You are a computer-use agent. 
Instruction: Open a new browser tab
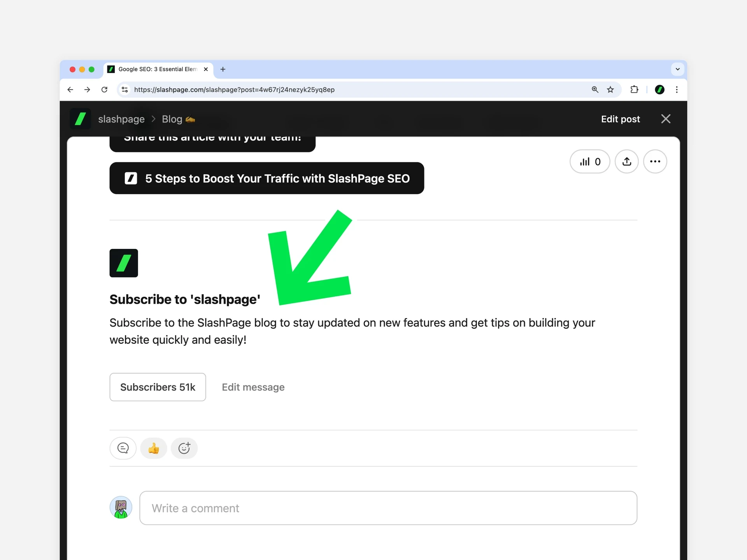(223, 69)
